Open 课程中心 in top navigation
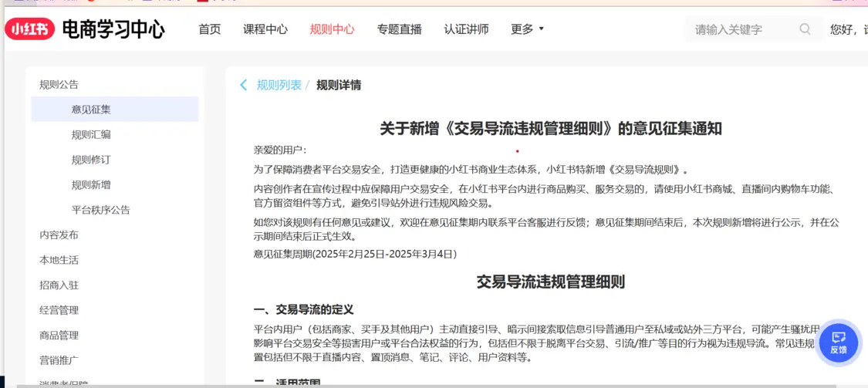 click(265, 29)
